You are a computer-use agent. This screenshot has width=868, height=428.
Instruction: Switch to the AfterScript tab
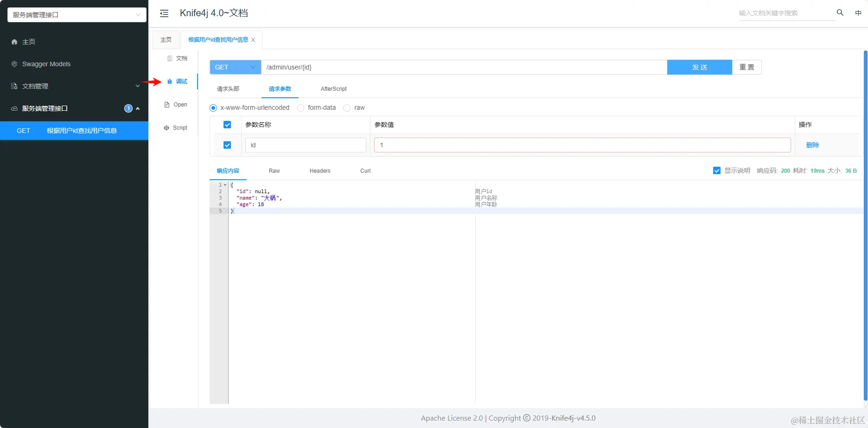pos(334,89)
